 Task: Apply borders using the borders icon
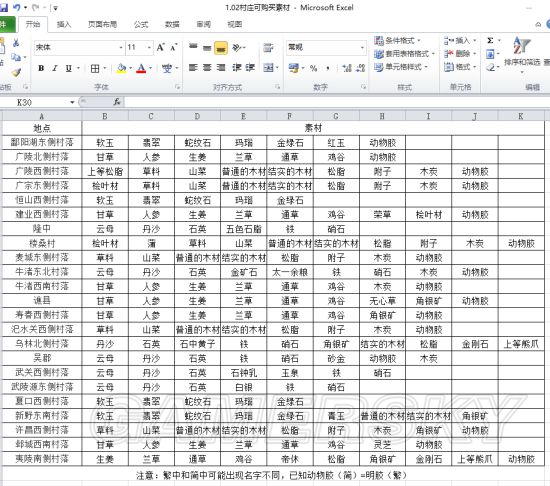pyautogui.click(x=95, y=68)
